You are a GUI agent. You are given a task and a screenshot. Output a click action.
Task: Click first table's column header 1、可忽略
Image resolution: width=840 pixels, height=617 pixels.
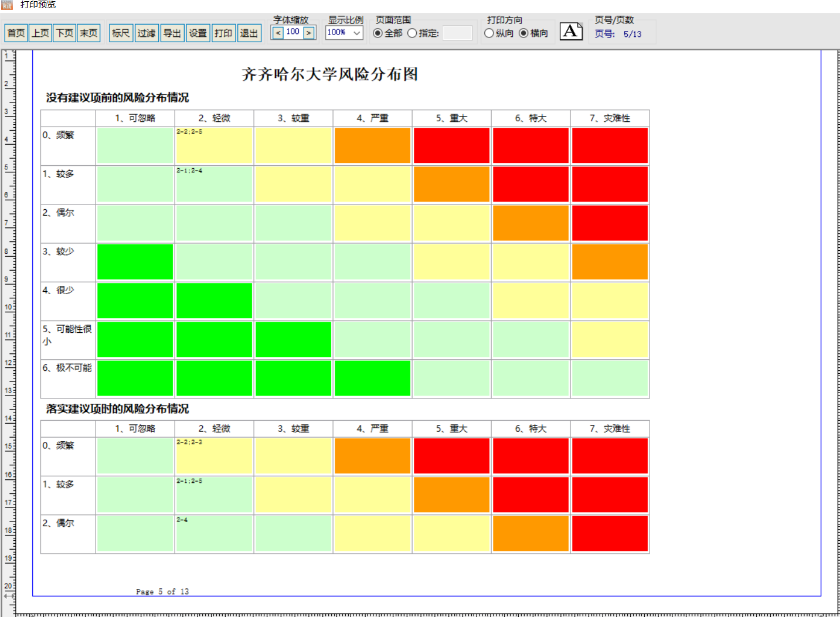tap(135, 118)
